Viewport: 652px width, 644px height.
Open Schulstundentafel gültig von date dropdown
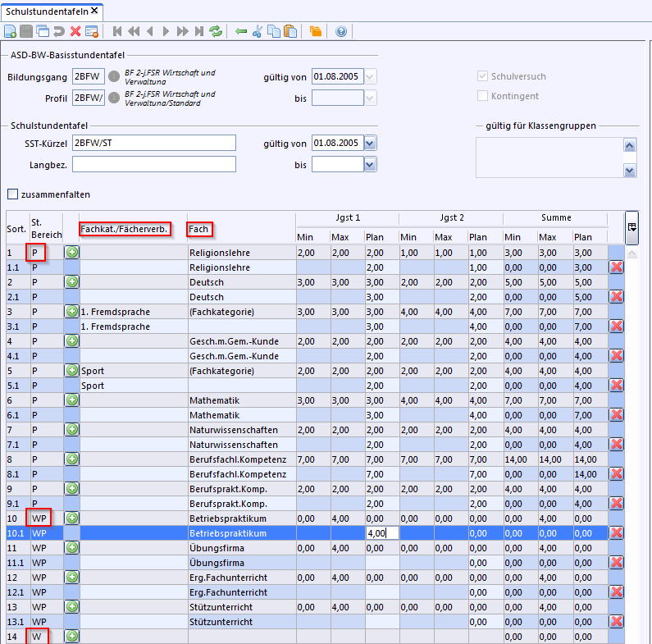pos(370,143)
